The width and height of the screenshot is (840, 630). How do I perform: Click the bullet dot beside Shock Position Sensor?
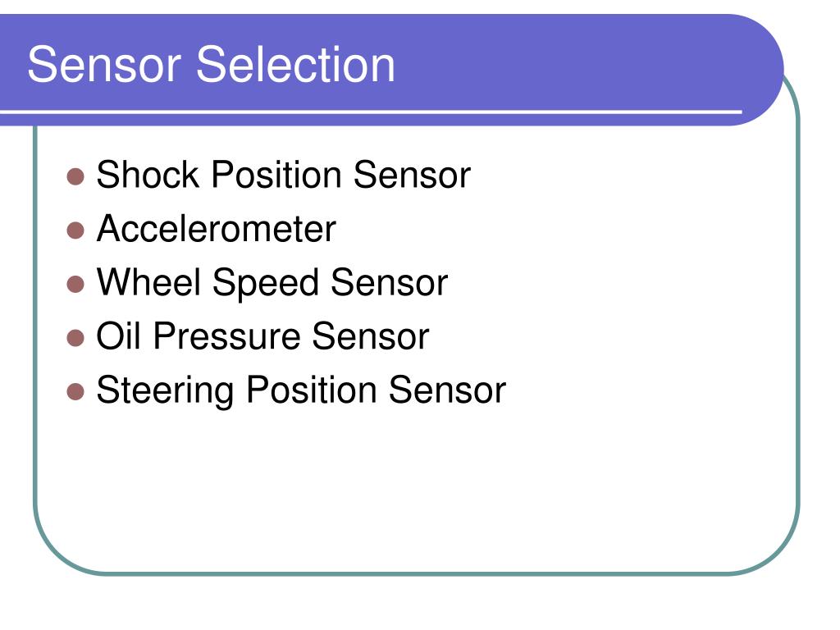(75, 177)
